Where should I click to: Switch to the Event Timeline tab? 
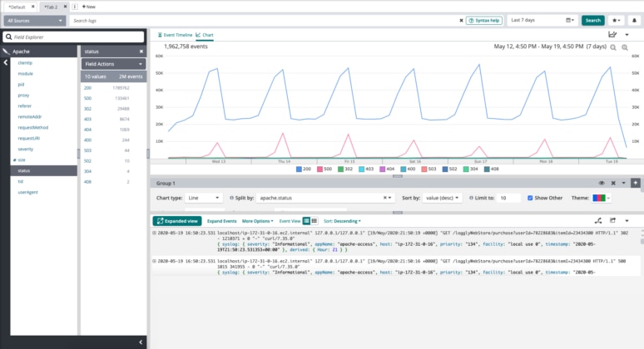[x=175, y=36]
